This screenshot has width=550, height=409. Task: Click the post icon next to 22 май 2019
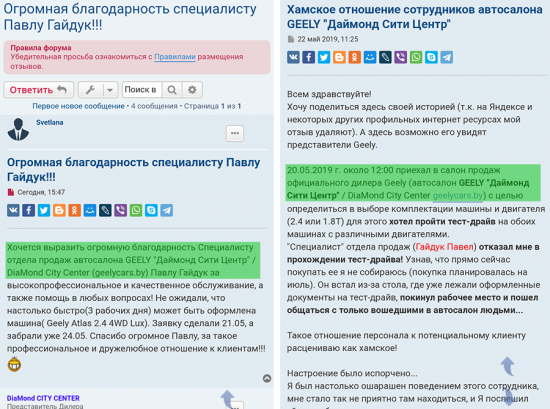click(x=291, y=39)
